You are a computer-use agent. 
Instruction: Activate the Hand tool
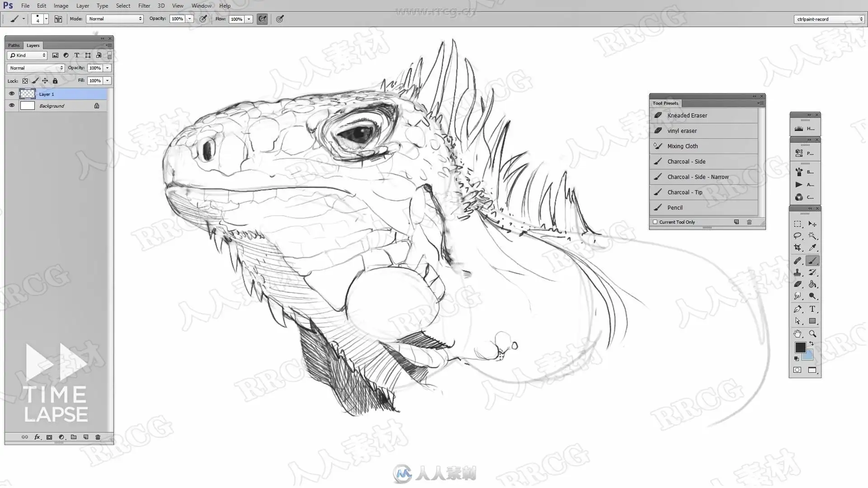pos(797,334)
